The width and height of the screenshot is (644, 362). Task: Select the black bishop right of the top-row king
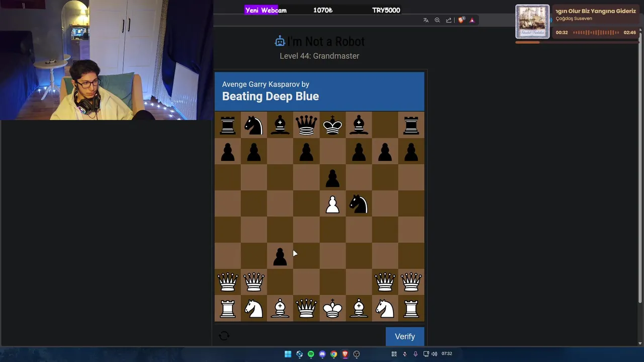pos(359,125)
